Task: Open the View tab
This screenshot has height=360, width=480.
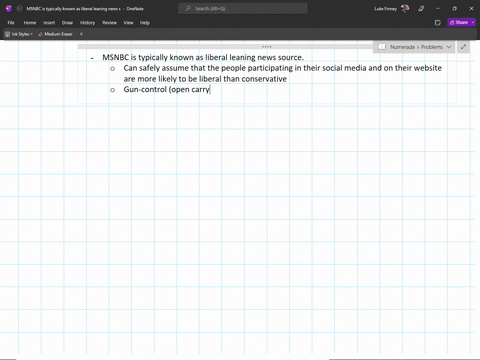Action: click(x=128, y=23)
